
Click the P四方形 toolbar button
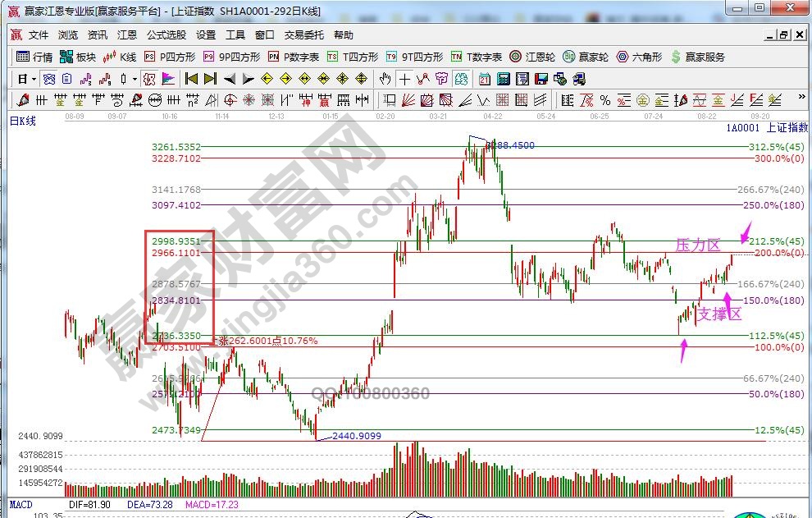tap(170, 57)
